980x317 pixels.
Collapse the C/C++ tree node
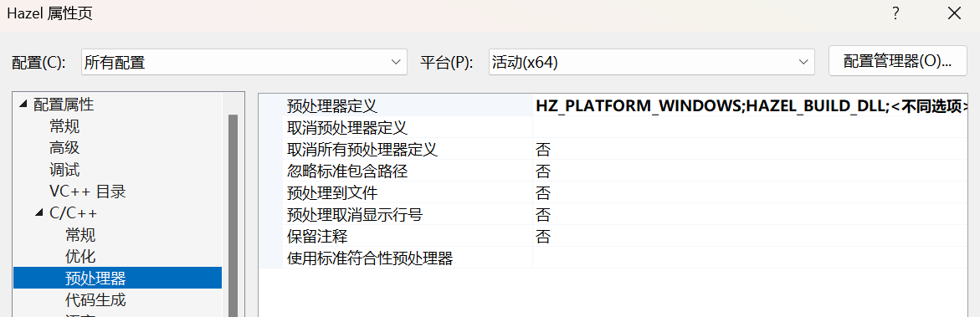click(38, 213)
